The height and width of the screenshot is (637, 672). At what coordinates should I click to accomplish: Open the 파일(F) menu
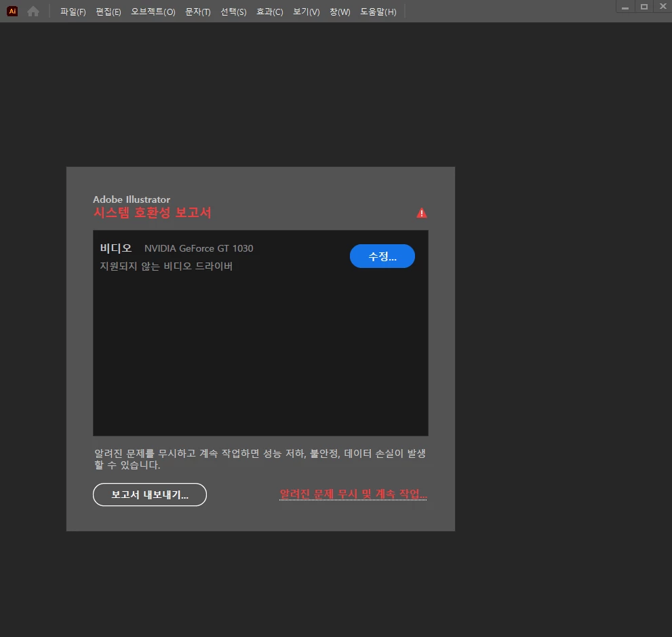pyautogui.click(x=73, y=12)
